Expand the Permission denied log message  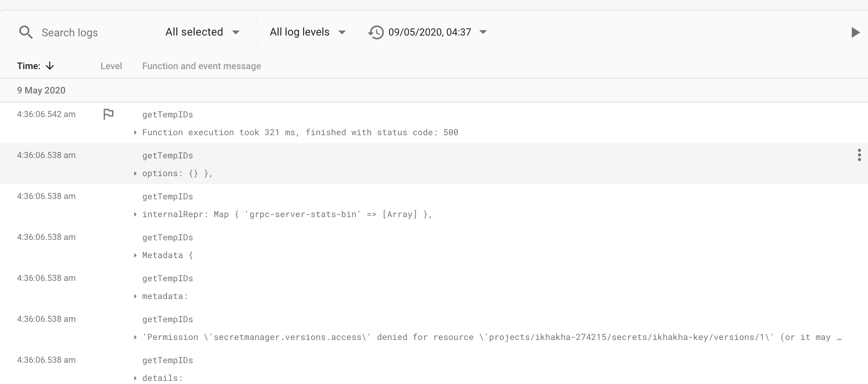tap(135, 337)
